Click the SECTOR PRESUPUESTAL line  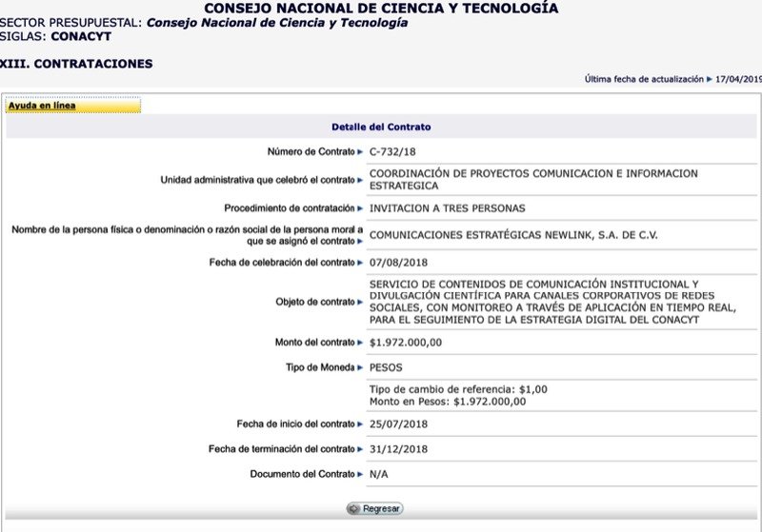point(204,23)
